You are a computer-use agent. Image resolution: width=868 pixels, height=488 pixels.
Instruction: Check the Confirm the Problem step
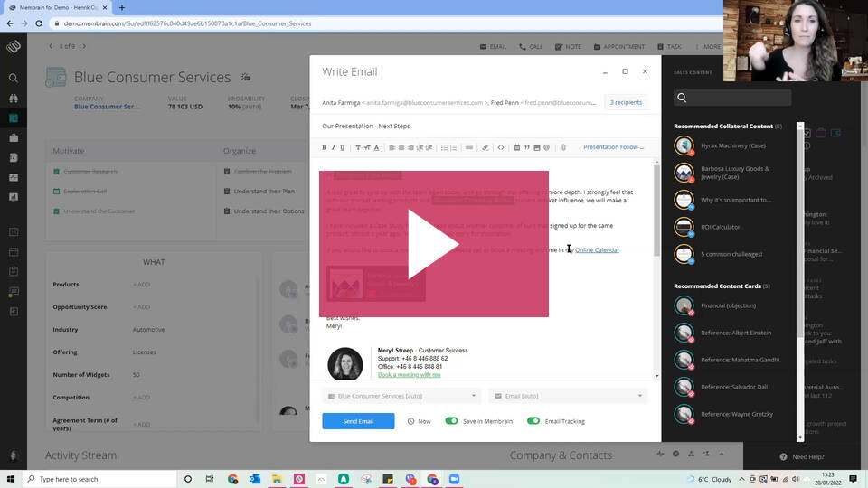(227, 172)
